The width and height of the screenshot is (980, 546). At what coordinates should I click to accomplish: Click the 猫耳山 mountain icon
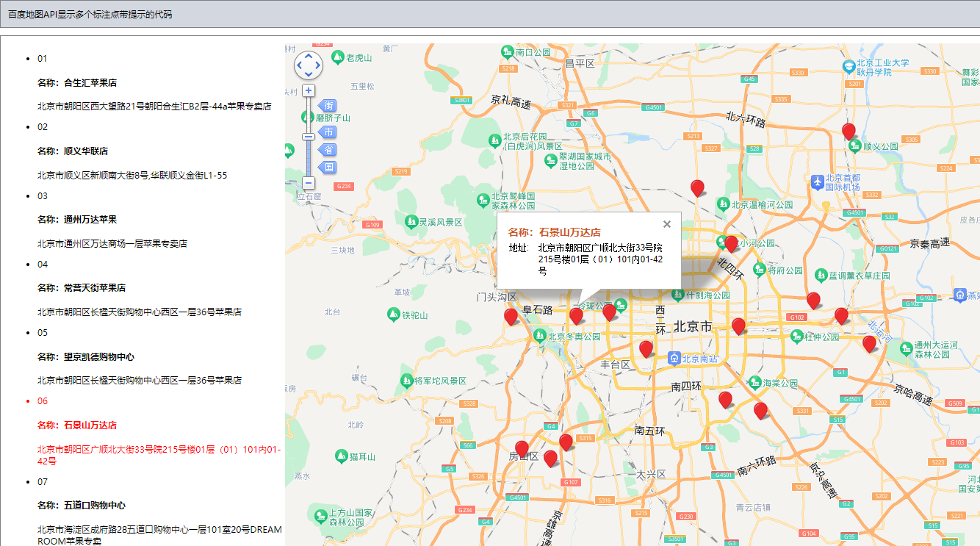click(x=341, y=456)
